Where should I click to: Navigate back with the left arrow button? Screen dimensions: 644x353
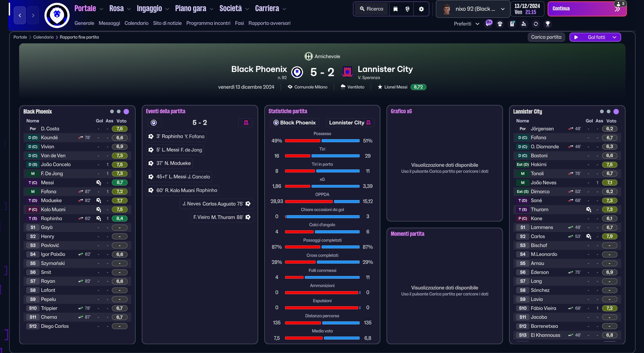click(20, 15)
